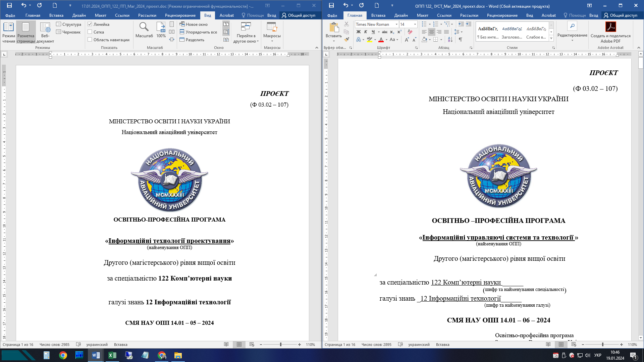Expand the highlight color dropdown arrow
Image resolution: width=644 pixels, height=362 pixels.
coord(375,40)
